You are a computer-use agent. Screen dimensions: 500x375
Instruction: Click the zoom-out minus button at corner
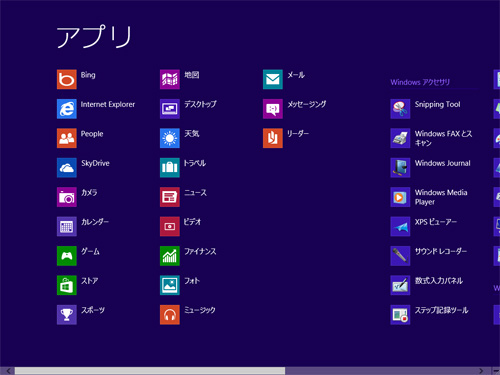496,371
